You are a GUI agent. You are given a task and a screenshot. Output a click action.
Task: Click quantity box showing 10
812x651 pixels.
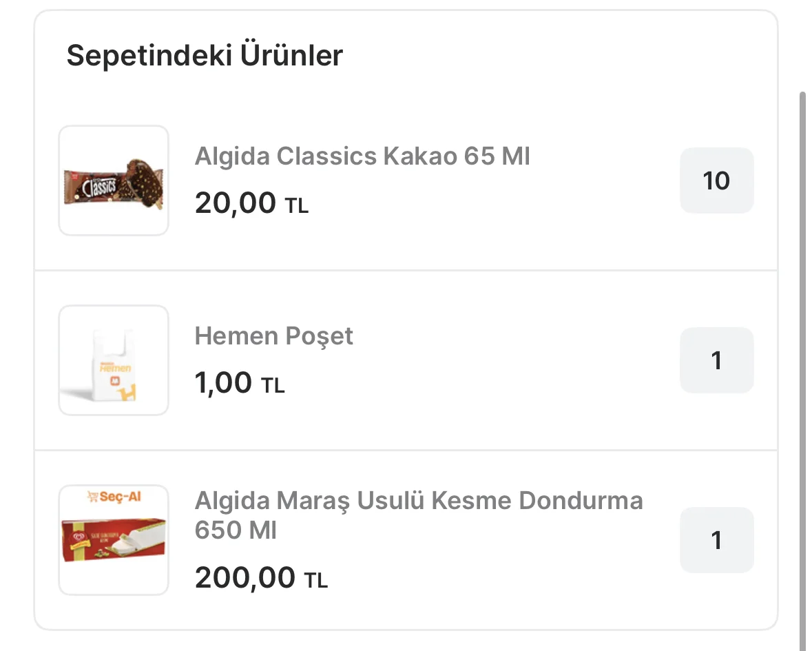click(x=716, y=180)
